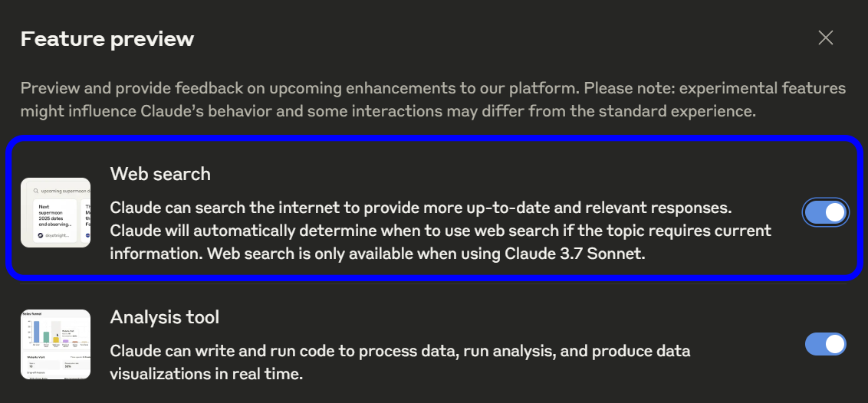
Task: Click the 'upcoming supermoon' search box in thumbnail
Action: [x=61, y=191]
